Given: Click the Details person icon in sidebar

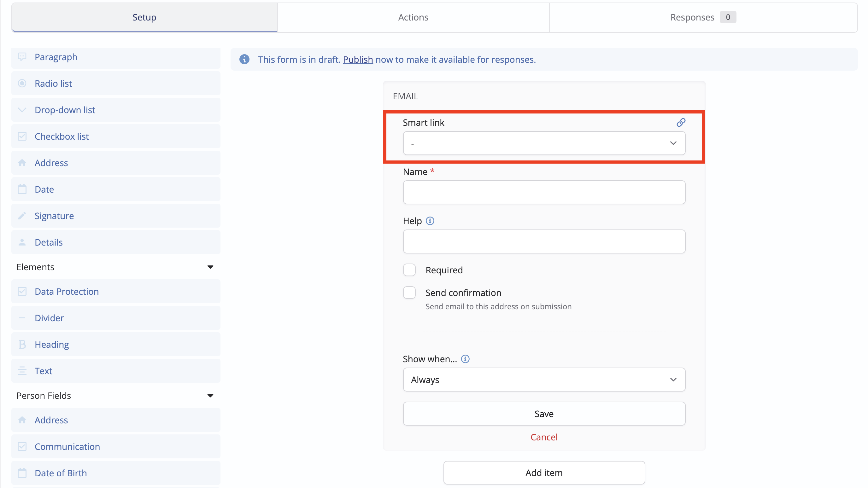Looking at the screenshot, I should (x=22, y=242).
